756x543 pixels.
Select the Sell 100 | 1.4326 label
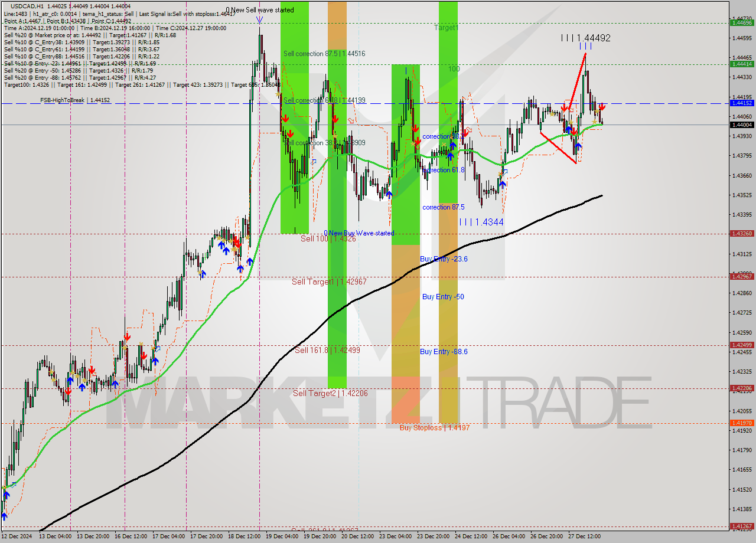(328, 238)
